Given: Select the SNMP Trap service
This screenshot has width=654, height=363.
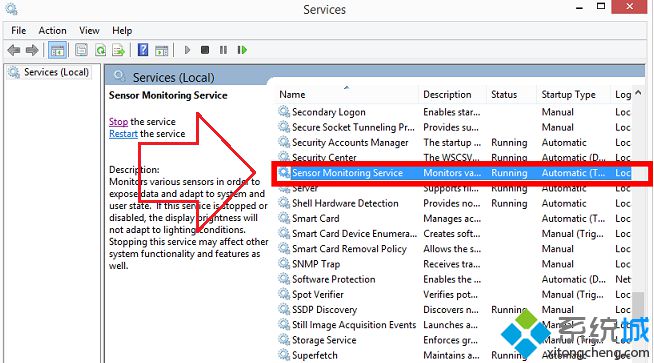Looking at the screenshot, I should [x=455, y=264].
